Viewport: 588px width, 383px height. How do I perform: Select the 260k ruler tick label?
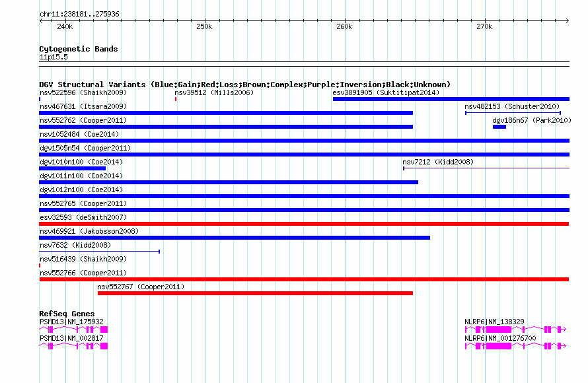[x=344, y=26]
